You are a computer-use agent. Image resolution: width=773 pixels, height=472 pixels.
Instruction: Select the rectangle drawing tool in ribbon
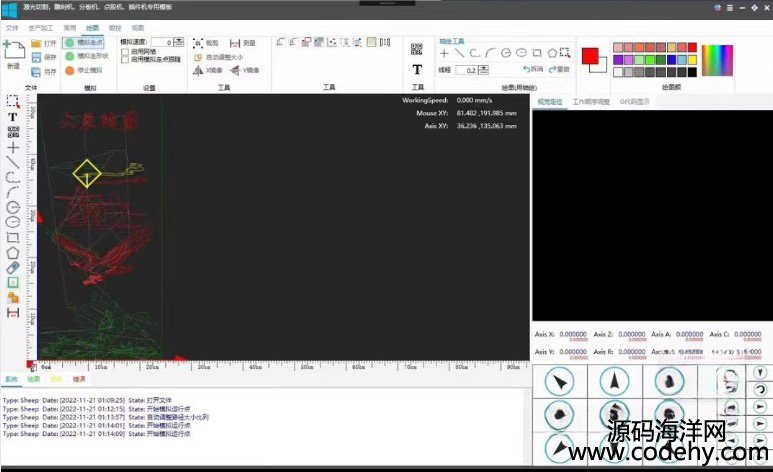pyautogui.click(x=537, y=53)
